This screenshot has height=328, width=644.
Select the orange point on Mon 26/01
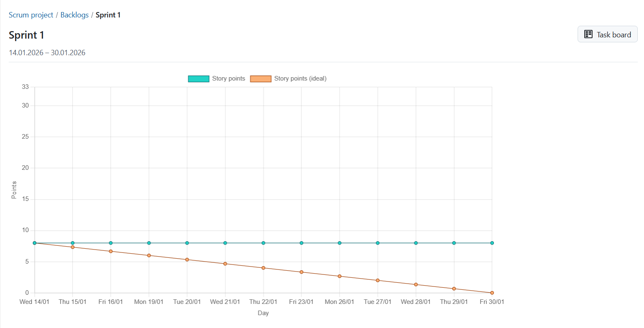[339, 276]
